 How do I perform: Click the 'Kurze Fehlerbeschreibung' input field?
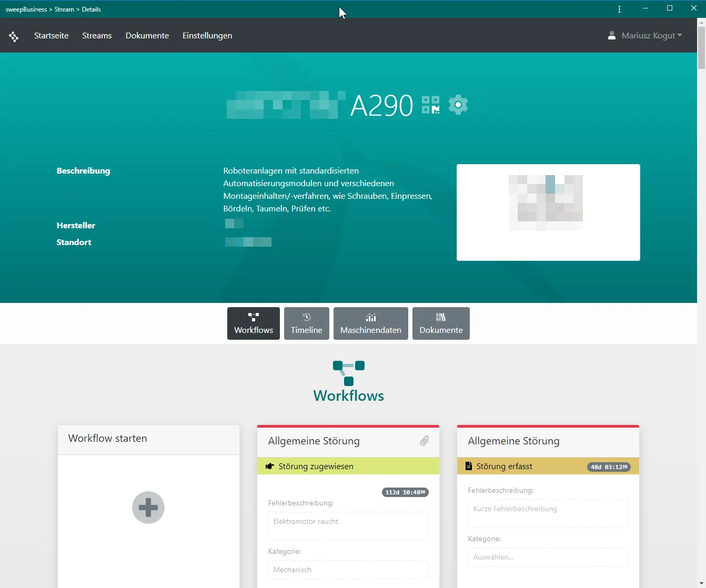548,513
